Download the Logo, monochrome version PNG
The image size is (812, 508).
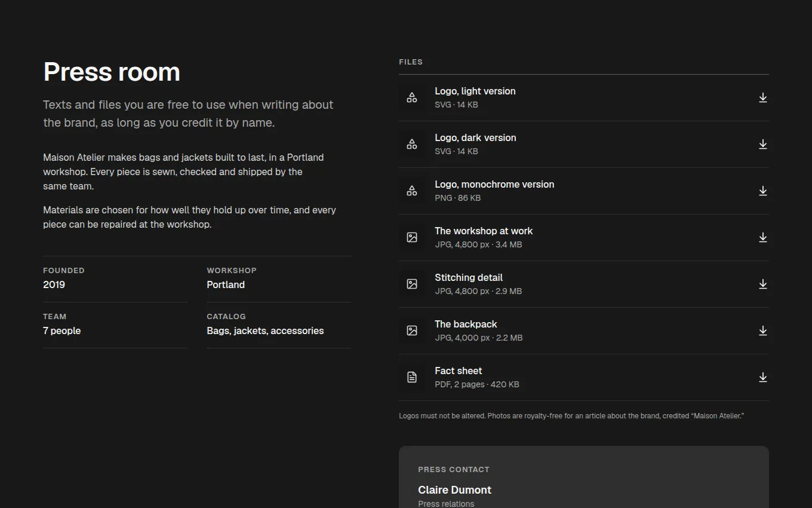[x=762, y=191]
